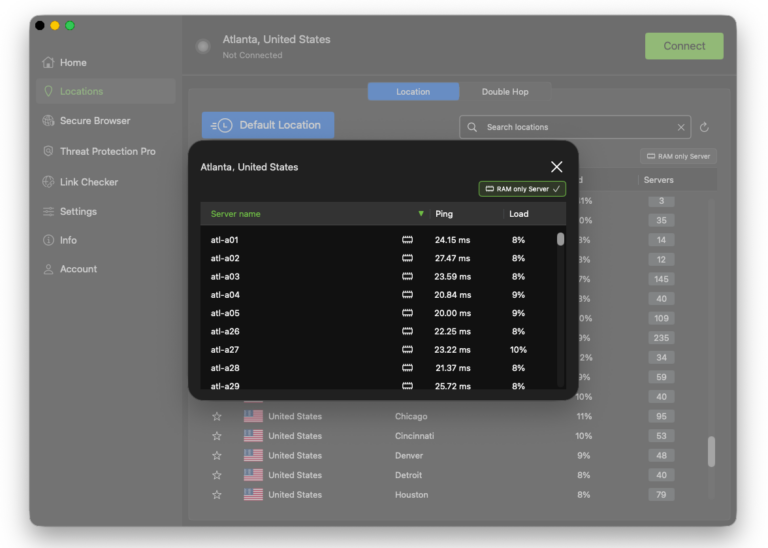Viewport: 768px width, 548px height.
Task: Click the server list scrollbar thumb
Action: click(x=560, y=239)
